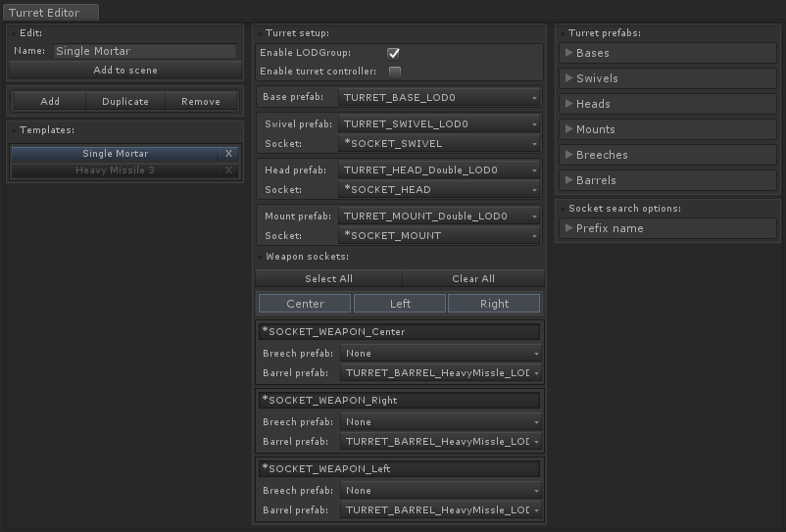The width and height of the screenshot is (786, 532).
Task: Click the Turret setup: heading
Action: [297, 33]
